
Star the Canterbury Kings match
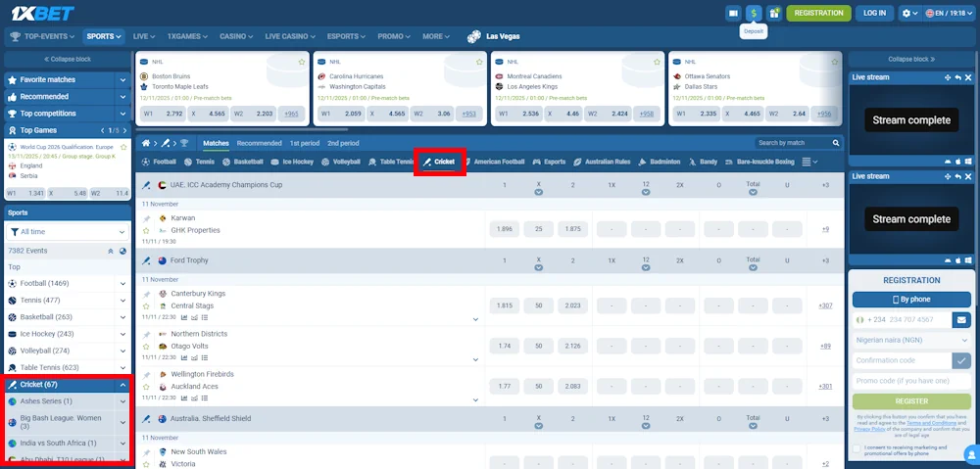coord(146,306)
